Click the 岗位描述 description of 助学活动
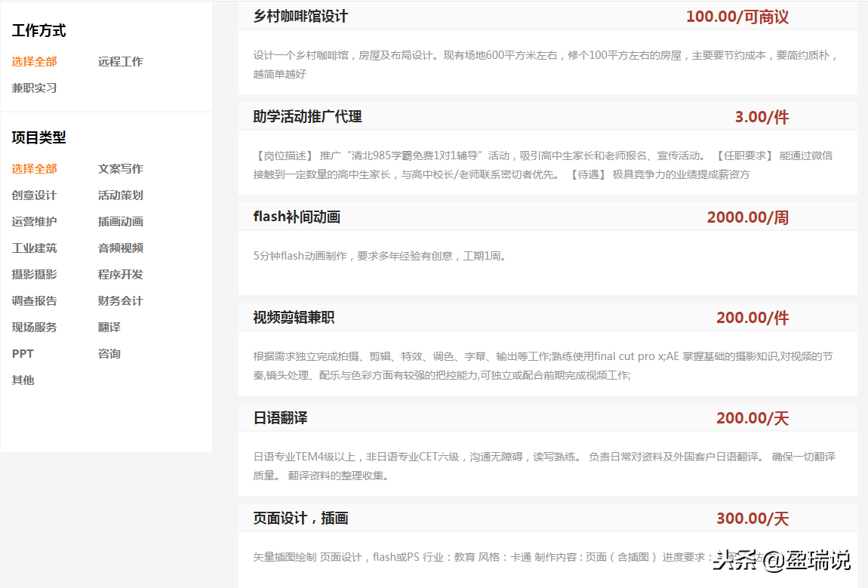This screenshot has width=868, height=588. tap(543, 165)
